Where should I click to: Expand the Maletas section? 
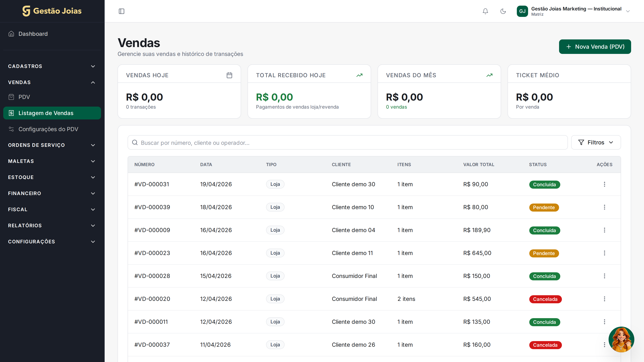point(52,161)
